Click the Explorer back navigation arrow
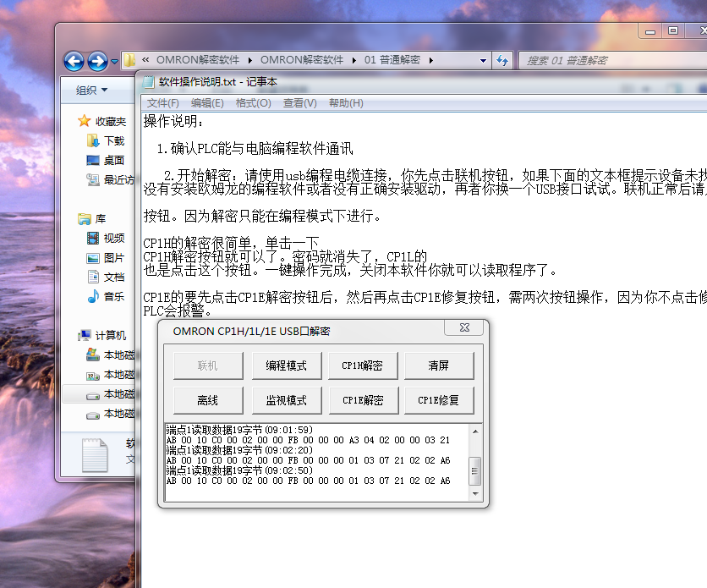Screen dimensions: 707x588 [x=74, y=61]
